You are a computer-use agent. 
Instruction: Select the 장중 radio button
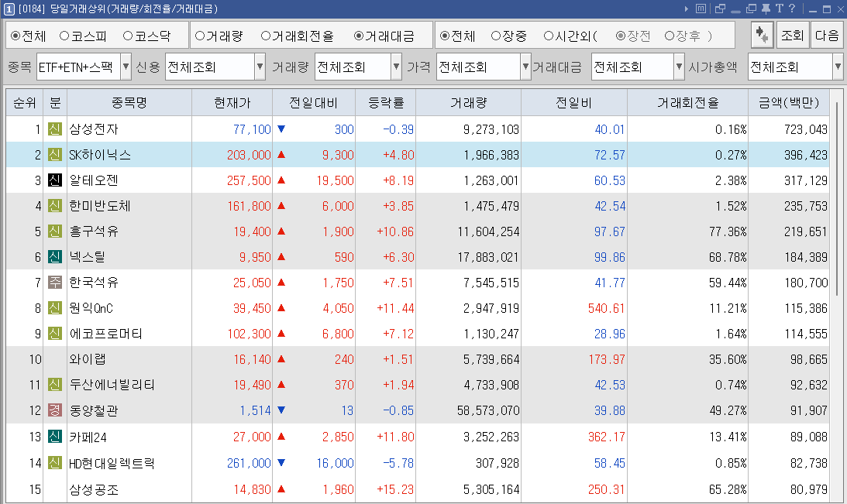click(496, 36)
